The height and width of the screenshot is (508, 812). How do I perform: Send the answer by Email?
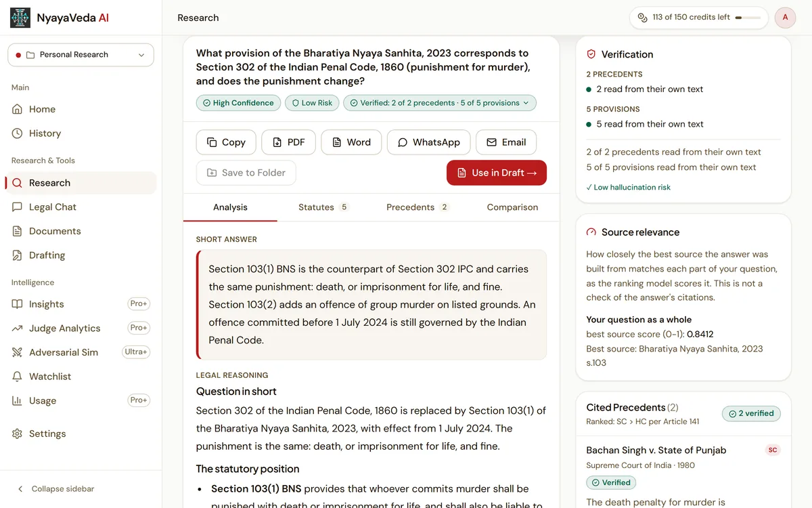(506, 142)
